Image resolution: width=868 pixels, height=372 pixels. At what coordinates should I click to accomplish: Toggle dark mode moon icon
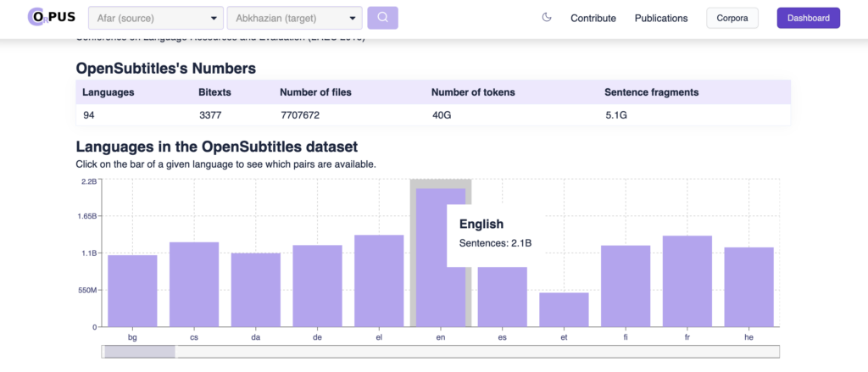click(547, 18)
